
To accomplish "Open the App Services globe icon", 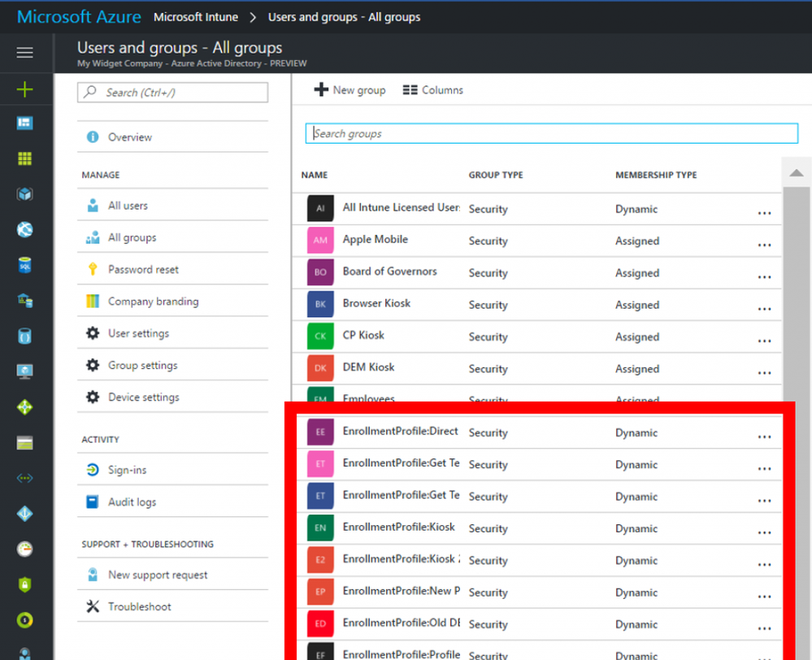I will tap(24, 229).
